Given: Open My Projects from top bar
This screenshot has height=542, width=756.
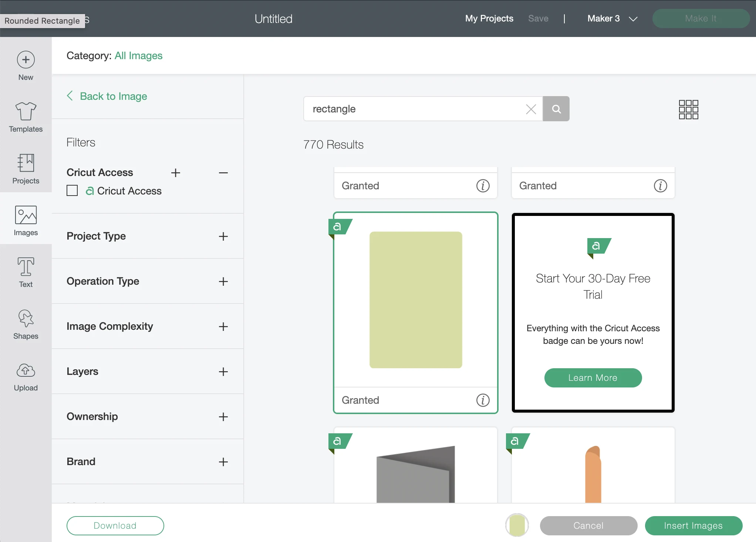Looking at the screenshot, I should click(489, 18).
